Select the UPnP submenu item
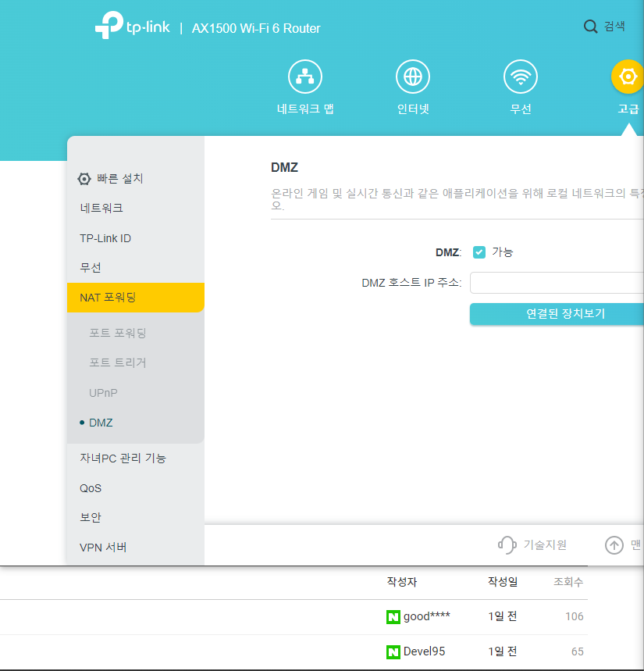The height and width of the screenshot is (671, 644). pyautogui.click(x=103, y=393)
